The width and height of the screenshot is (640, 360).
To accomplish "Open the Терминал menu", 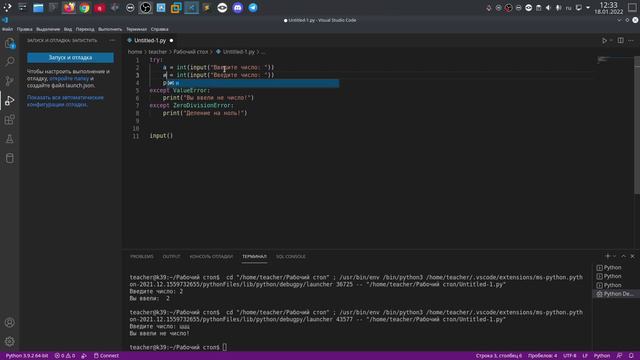I will [136, 29].
